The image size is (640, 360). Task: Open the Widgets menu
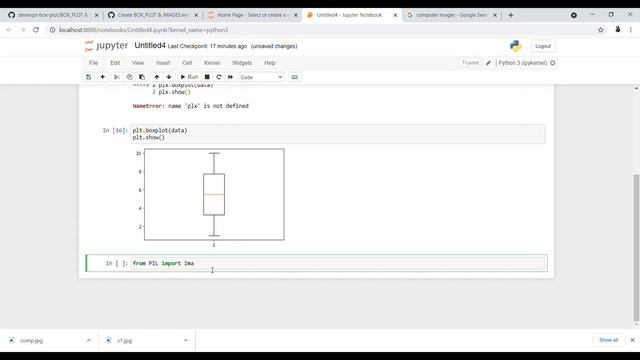coord(242,63)
